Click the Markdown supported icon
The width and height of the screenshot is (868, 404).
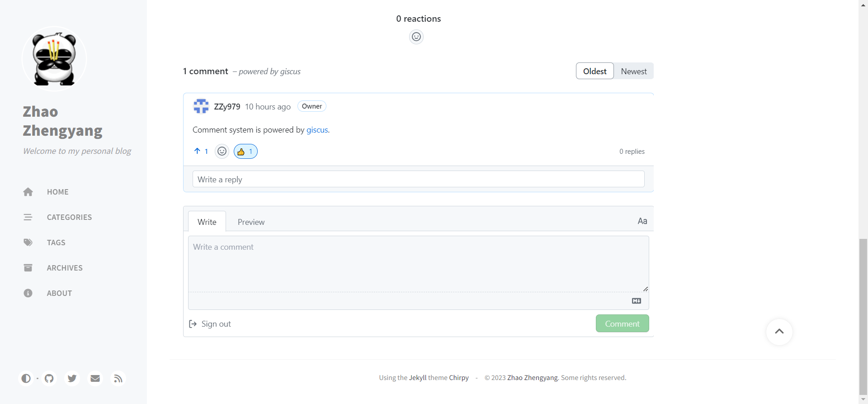click(637, 301)
